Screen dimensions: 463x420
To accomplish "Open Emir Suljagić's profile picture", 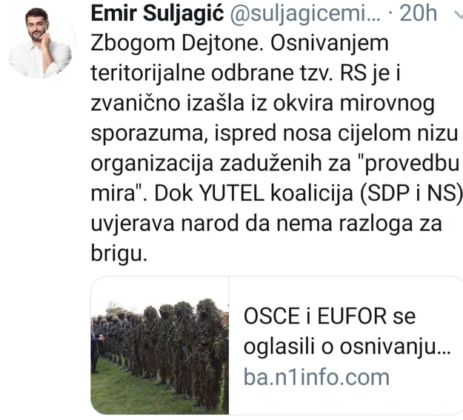I will click(40, 43).
